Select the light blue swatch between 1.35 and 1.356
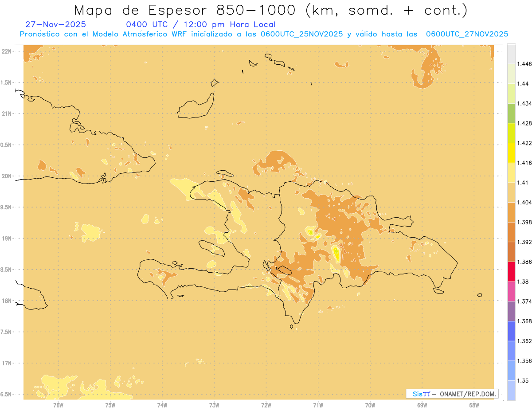 click(x=511, y=371)
